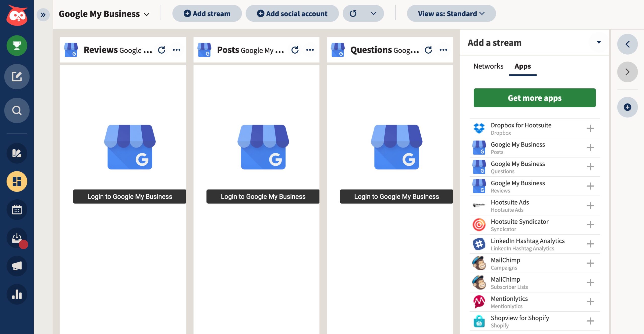Click the Get more apps button

(x=535, y=98)
